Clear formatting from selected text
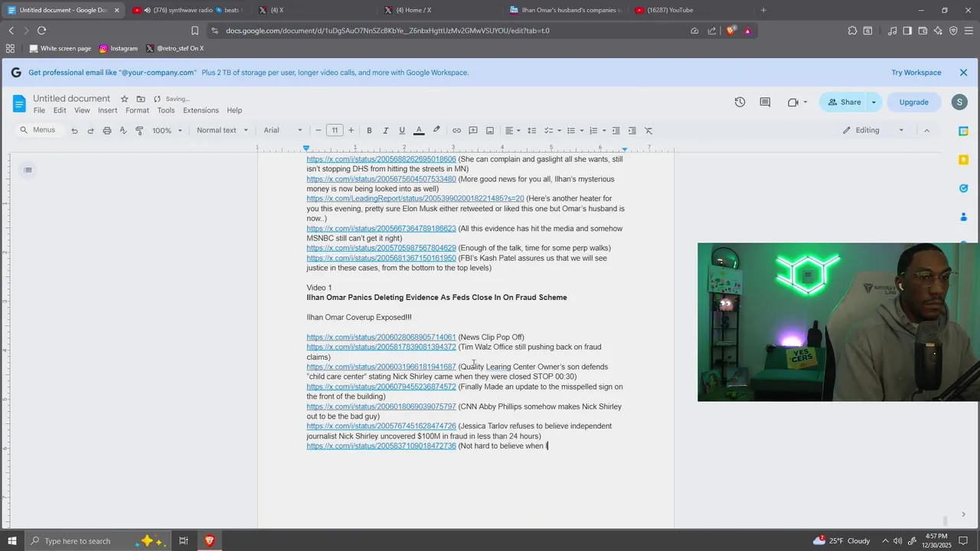The image size is (980, 551). coord(649,131)
